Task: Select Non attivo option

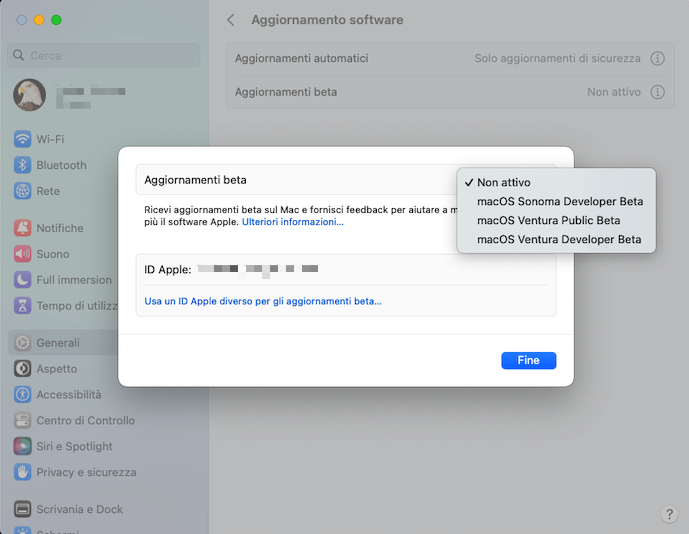Action: click(x=556, y=182)
